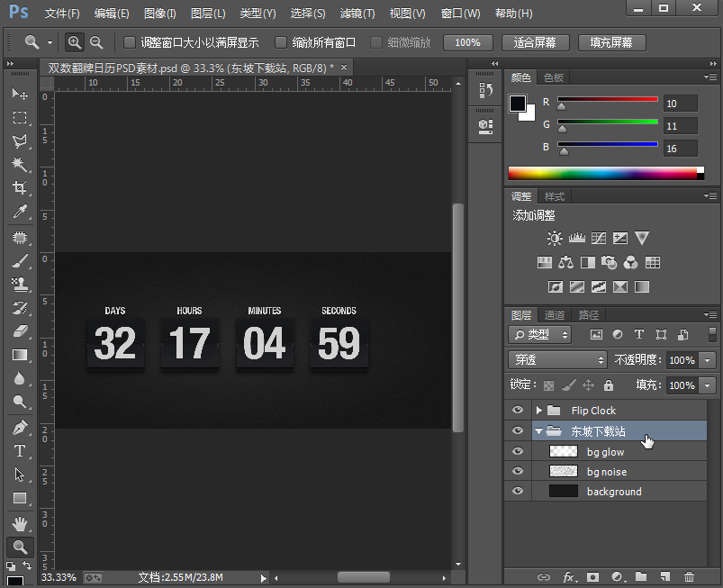Viewport: 723px width, 588px height.
Task: Hide the bg glow layer
Action: 517,452
